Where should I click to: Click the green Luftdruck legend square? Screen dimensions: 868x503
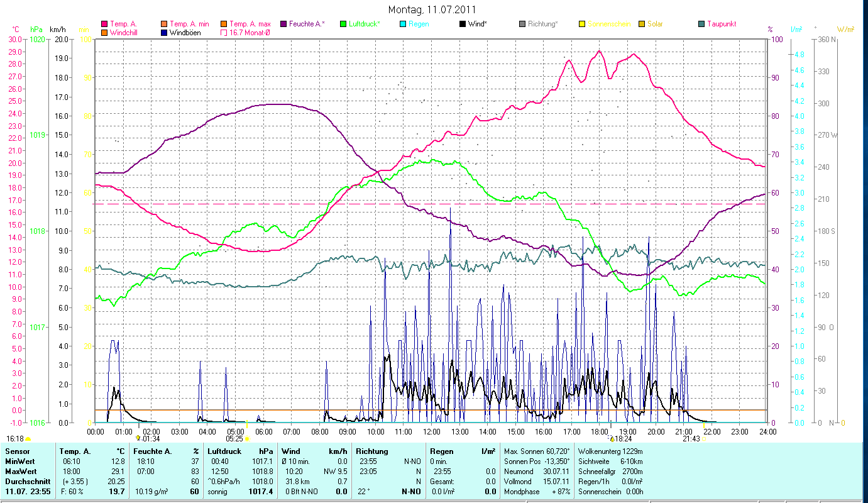point(343,24)
